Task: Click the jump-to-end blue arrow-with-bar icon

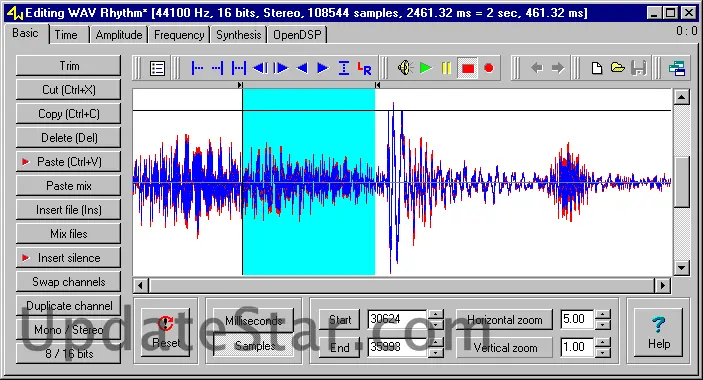Action: pos(281,68)
